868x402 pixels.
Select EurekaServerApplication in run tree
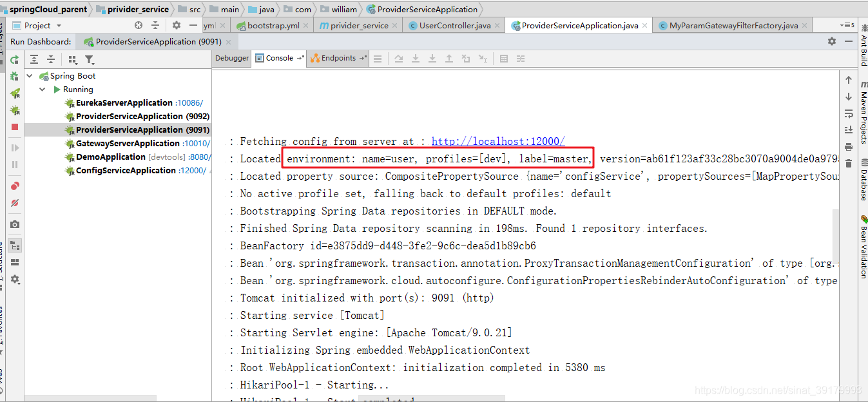pos(124,103)
